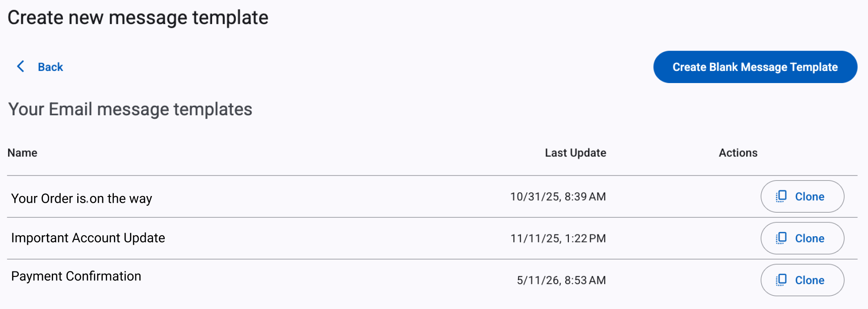Viewport: 868px width, 309px height.
Task: Click the 11/11/25, 1:22 PM date
Action: coord(558,238)
